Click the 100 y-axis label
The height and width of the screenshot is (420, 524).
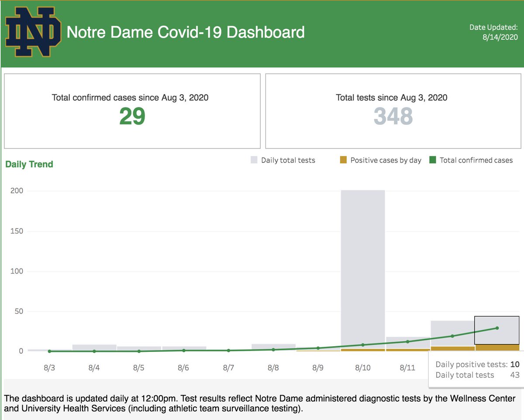(17, 271)
